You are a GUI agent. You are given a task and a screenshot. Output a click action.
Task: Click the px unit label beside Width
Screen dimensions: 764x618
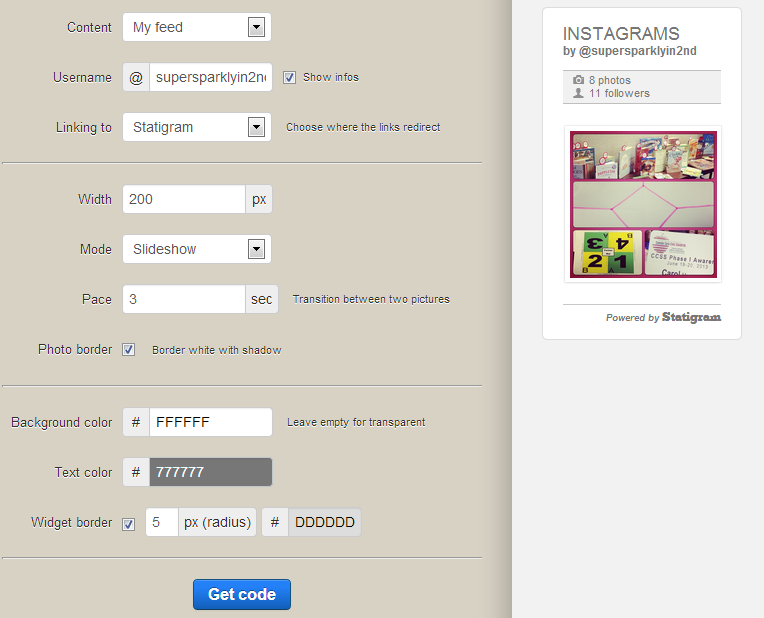tap(259, 199)
